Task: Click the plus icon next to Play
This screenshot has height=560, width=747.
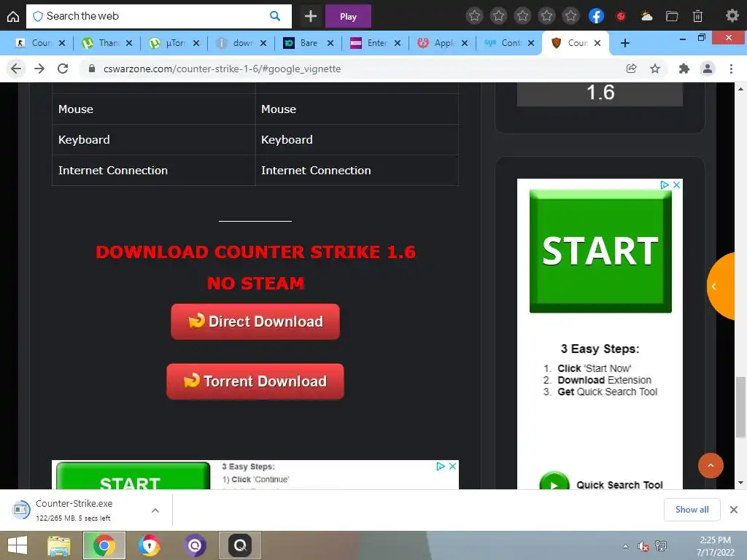Action: pyautogui.click(x=311, y=16)
